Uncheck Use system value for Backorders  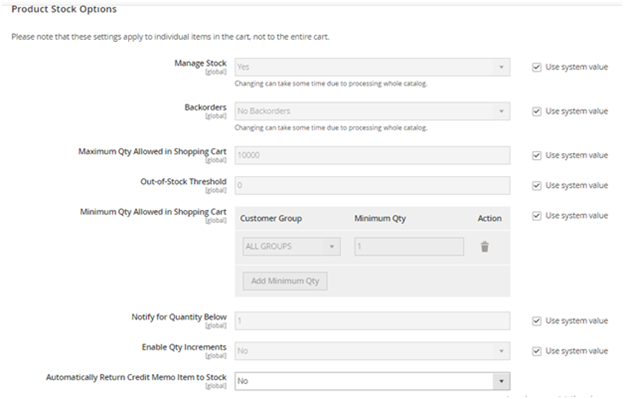pos(536,111)
